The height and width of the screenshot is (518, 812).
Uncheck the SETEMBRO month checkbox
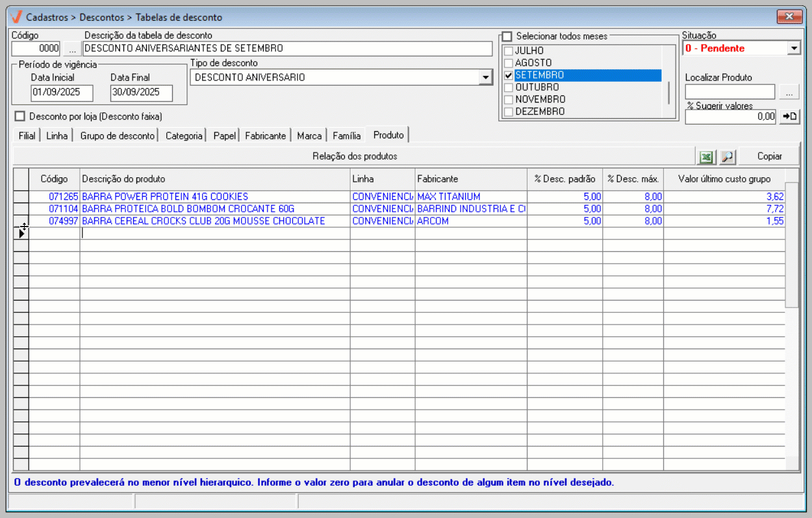509,75
